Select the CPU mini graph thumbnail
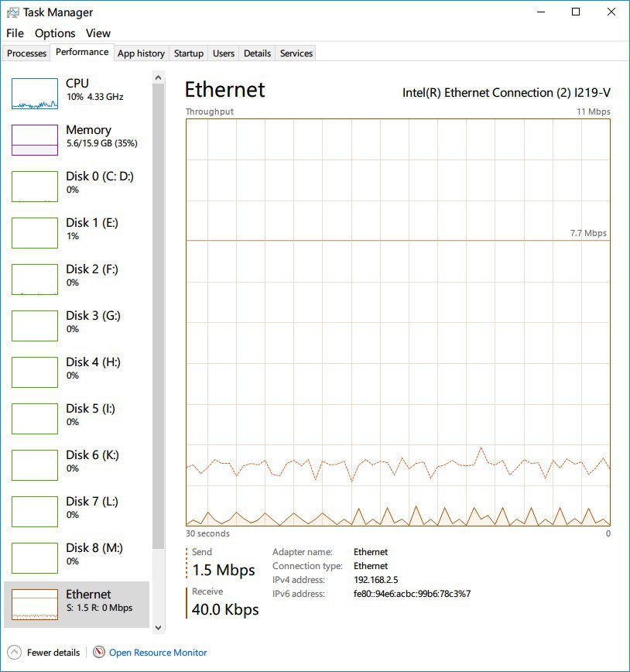Image resolution: width=630 pixels, height=672 pixels. [35, 94]
